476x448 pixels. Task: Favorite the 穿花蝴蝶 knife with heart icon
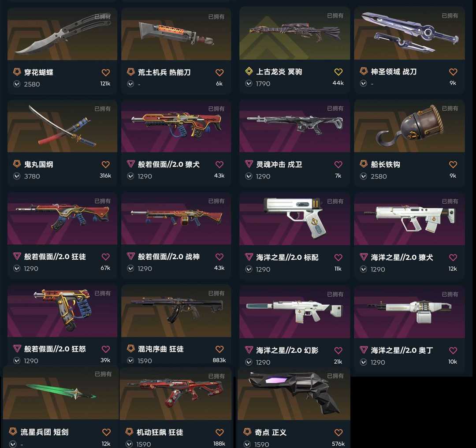(x=105, y=73)
